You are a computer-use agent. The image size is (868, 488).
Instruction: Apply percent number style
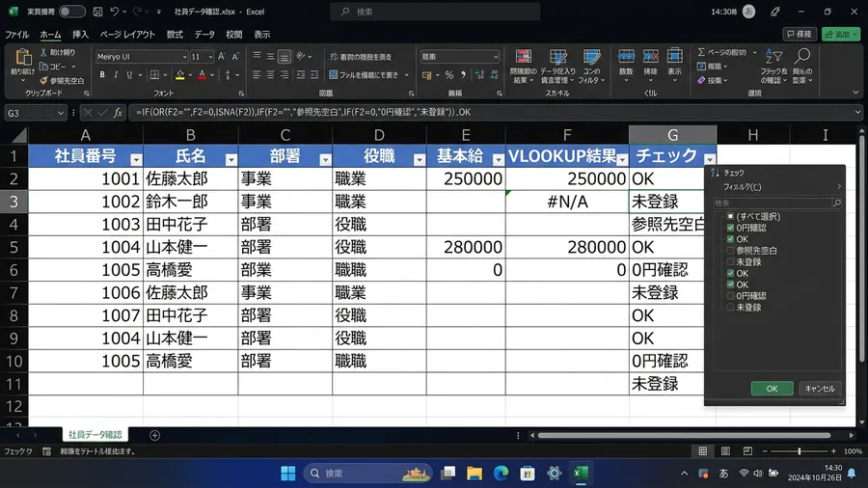pyautogui.click(x=449, y=74)
